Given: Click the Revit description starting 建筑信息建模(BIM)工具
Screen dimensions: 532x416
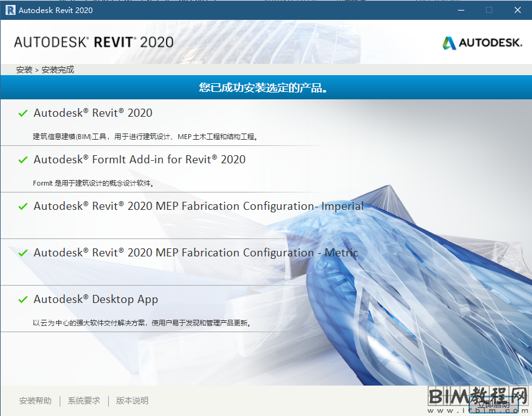Looking at the screenshot, I should (145, 137).
